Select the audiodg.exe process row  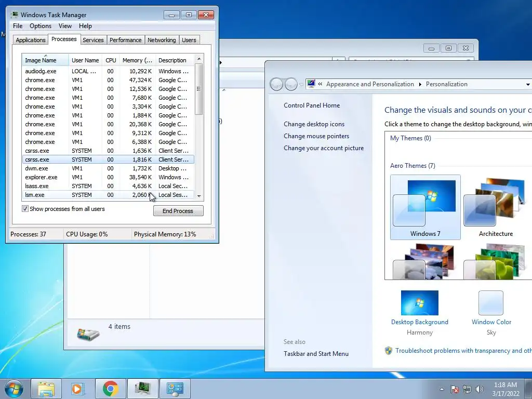108,71
